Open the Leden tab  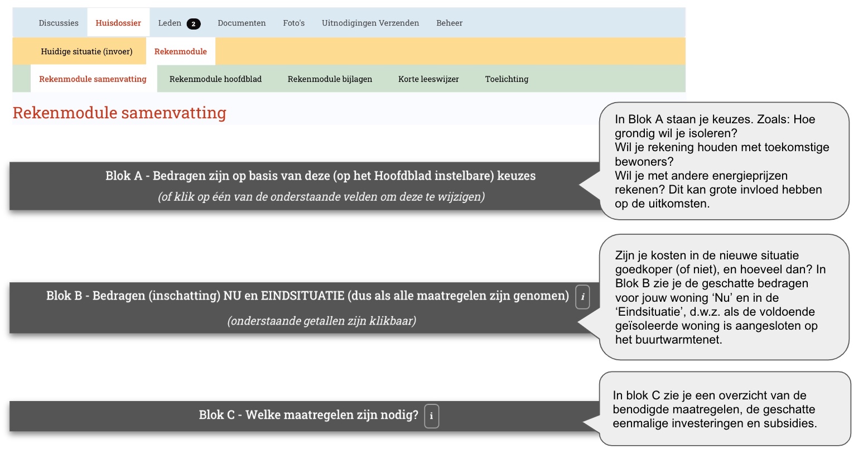point(170,23)
